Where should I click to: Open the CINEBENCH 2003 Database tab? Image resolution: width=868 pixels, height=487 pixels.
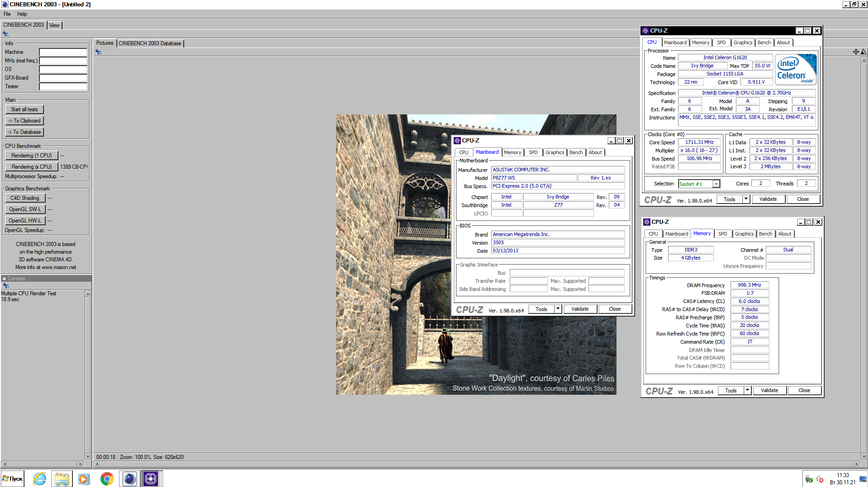(x=150, y=43)
